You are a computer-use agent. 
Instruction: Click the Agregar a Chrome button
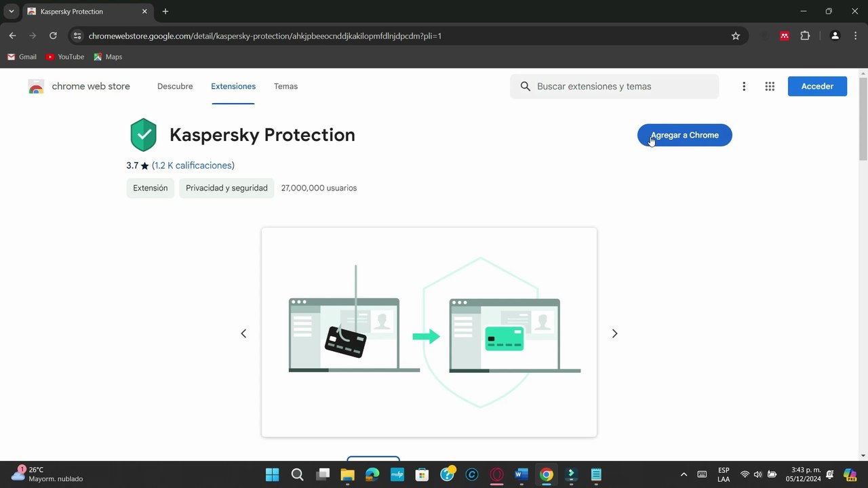tap(684, 135)
